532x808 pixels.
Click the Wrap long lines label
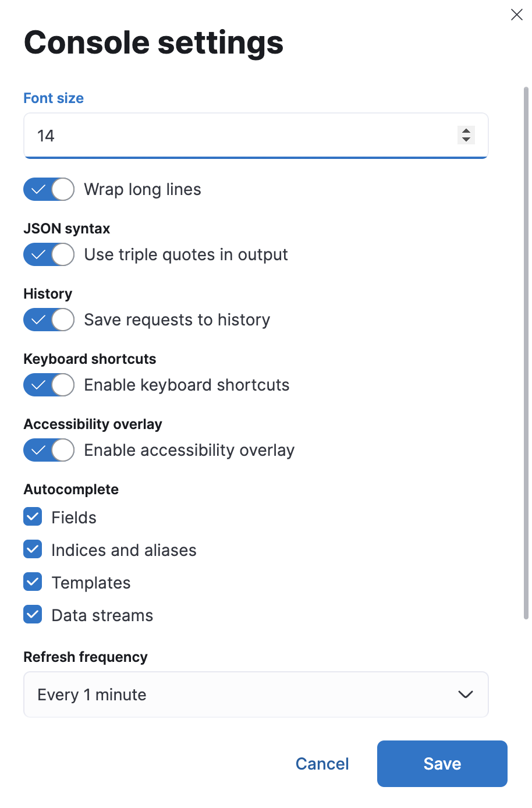(x=143, y=189)
